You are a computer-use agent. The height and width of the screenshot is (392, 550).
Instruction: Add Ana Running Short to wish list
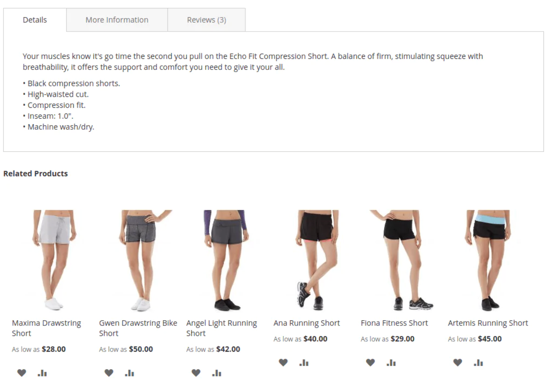(283, 363)
